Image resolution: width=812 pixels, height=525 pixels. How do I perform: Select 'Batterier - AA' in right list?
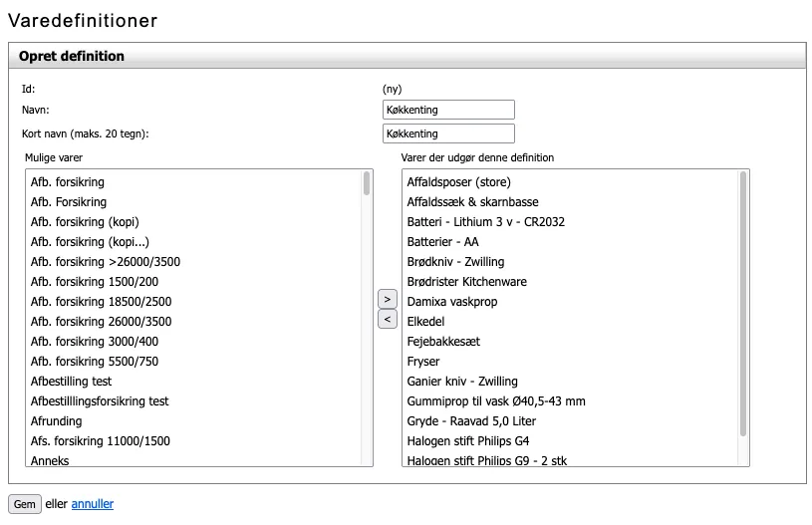point(443,242)
